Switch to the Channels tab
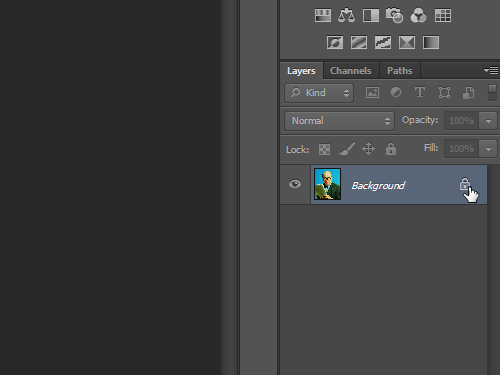Viewport: 500px width, 375px height. click(x=351, y=71)
